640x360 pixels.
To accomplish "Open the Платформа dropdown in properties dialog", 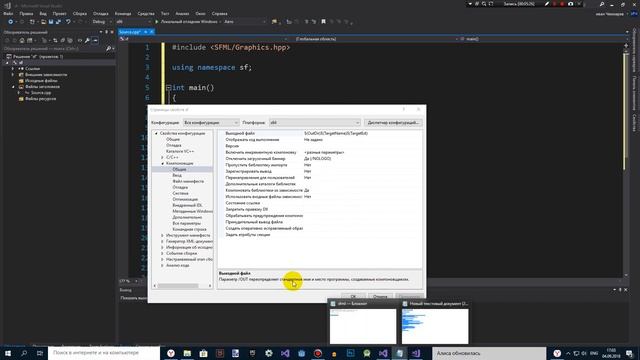I will click(314, 122).
